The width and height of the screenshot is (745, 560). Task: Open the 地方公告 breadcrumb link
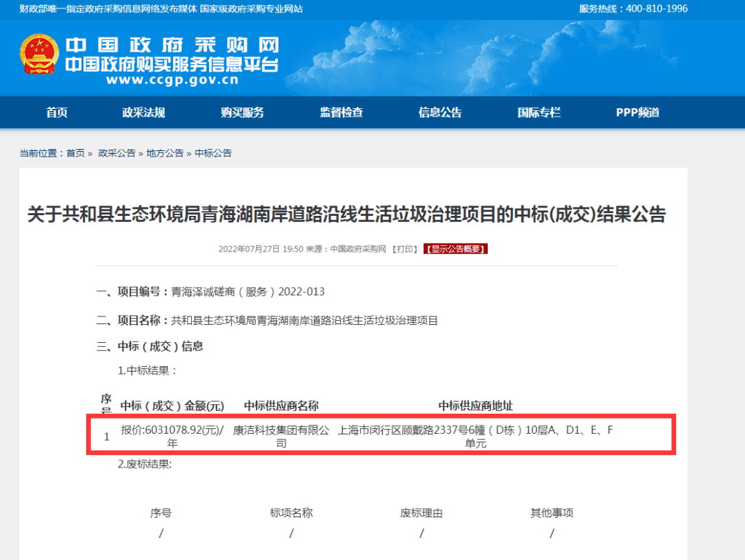(x=165, y=153)
